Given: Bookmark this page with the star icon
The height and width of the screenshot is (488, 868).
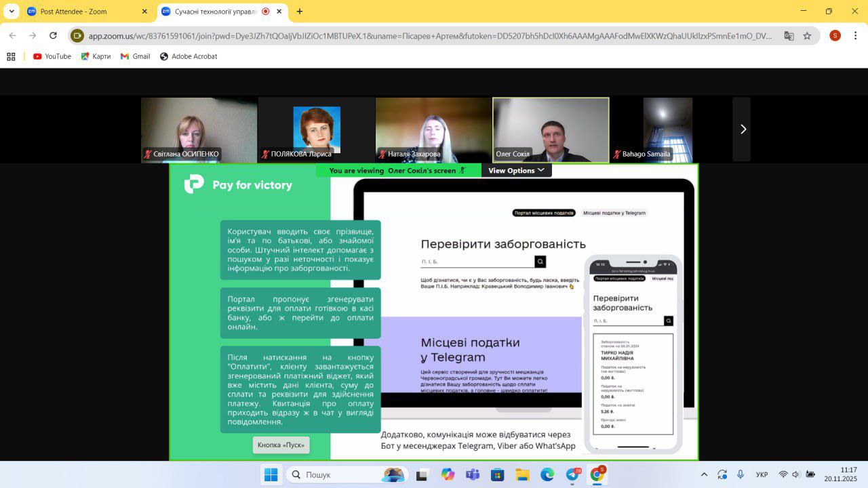Looking at the screenshot, I should 807,36.
